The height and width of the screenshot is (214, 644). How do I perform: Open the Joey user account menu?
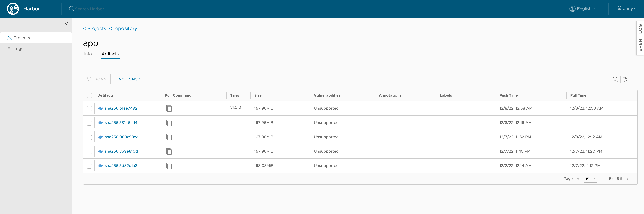point(626,9)
